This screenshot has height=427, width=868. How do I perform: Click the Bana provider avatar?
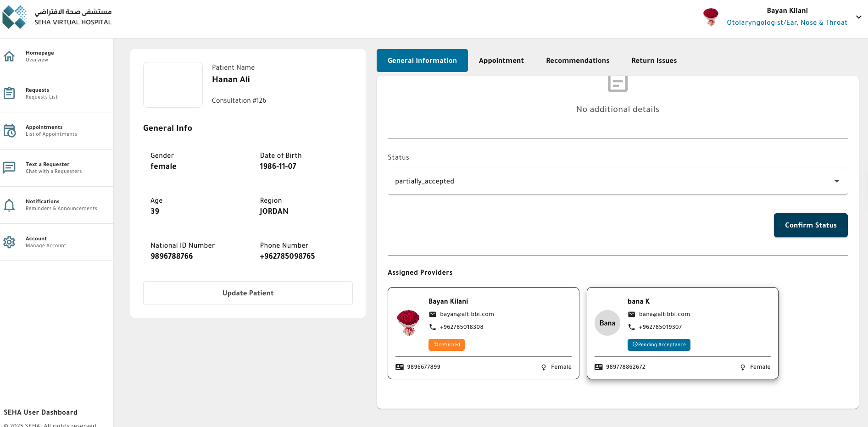607,323
